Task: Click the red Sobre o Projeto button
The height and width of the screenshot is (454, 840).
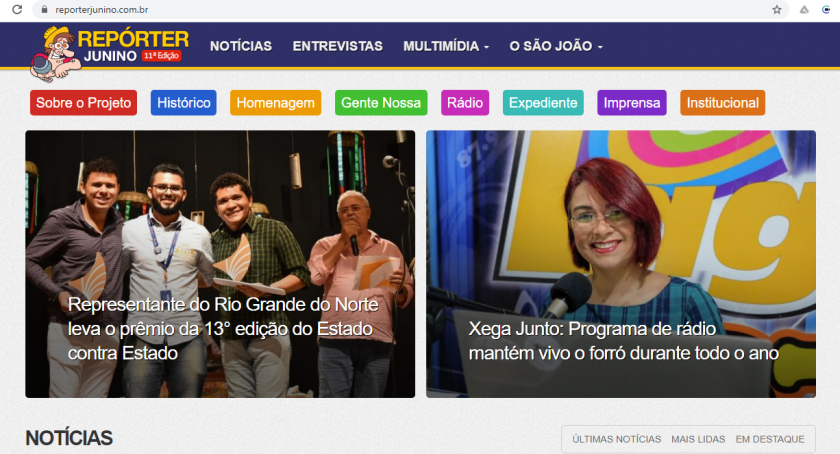Action: [84, 103]
